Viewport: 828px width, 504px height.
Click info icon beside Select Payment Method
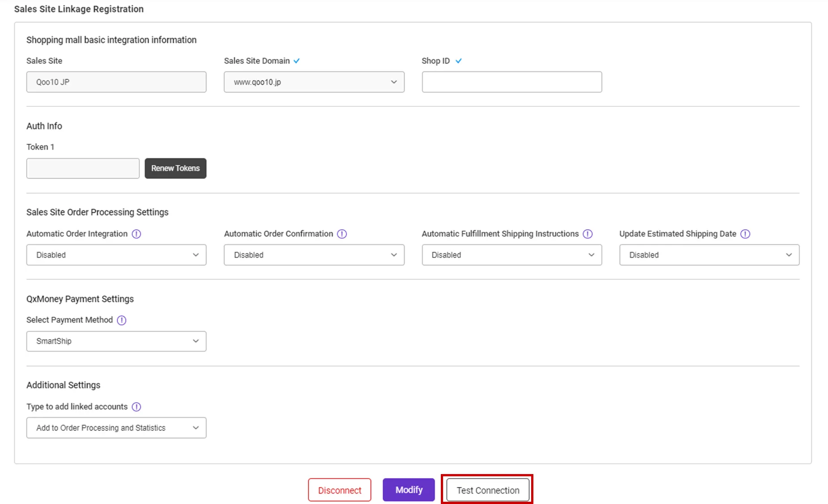pos(122,320)
